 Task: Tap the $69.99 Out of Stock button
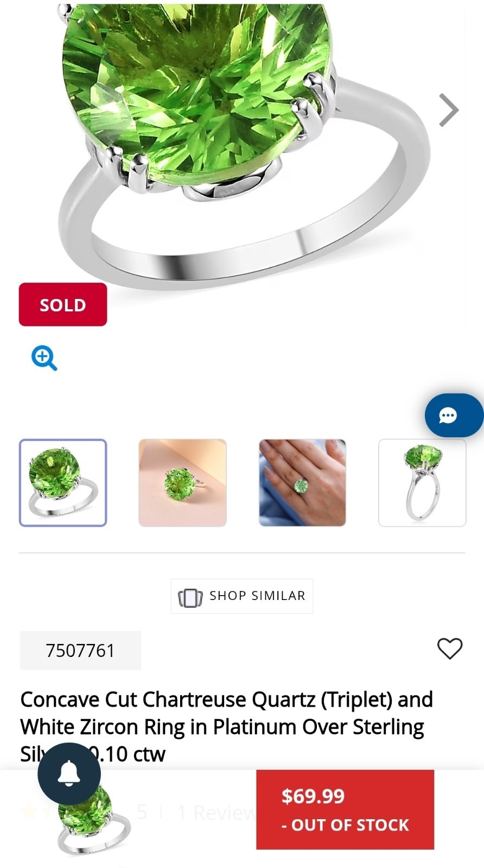tap(345, 809)
